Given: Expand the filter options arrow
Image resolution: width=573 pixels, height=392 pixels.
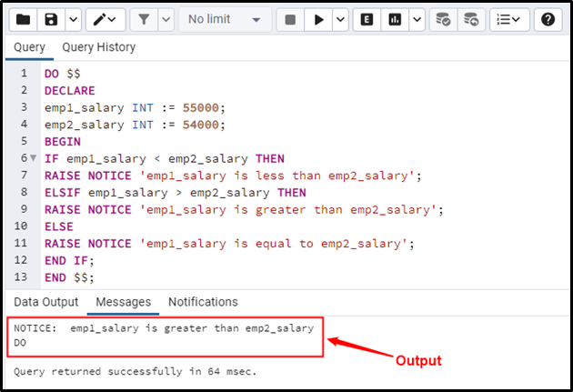Looking at the screenshot, I should point(166,19).
